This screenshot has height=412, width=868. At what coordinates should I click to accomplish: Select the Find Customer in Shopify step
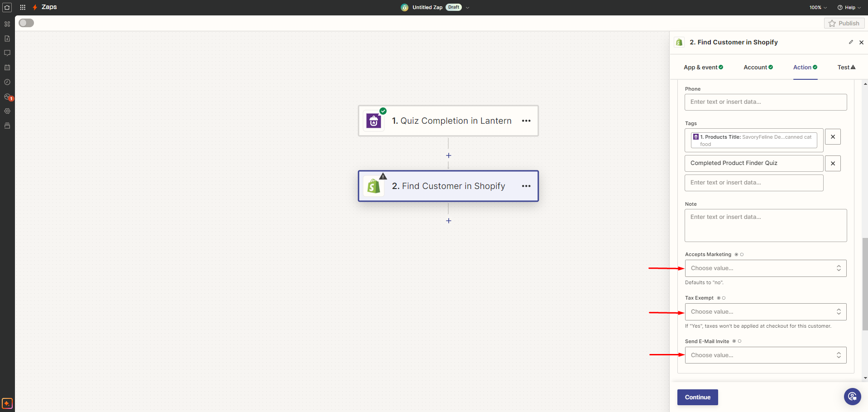click(x=448, y=186)
